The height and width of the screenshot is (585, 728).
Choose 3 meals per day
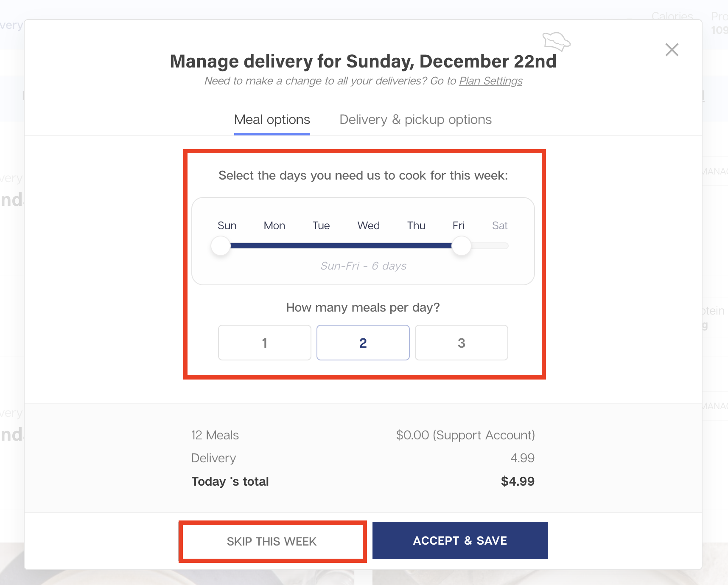click(462, 343)
